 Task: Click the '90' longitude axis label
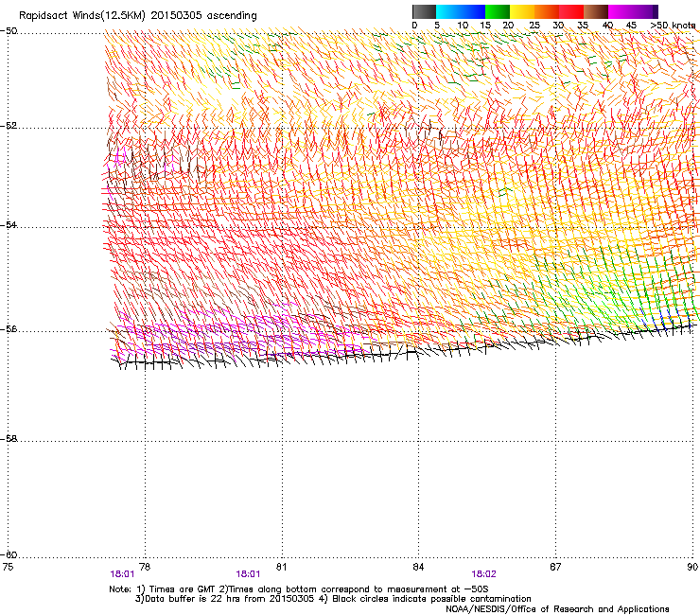[692, 567]
